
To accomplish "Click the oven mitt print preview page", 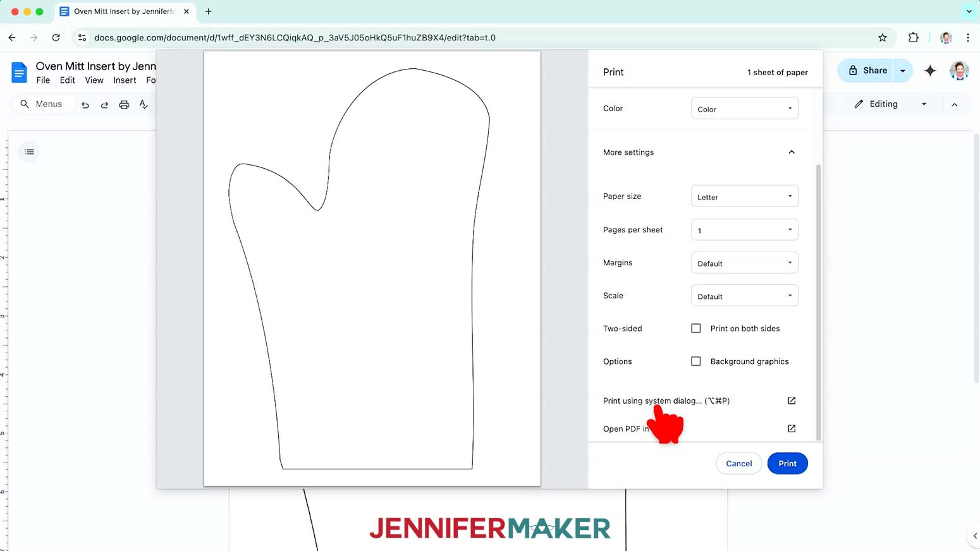I will click(372, 269).
